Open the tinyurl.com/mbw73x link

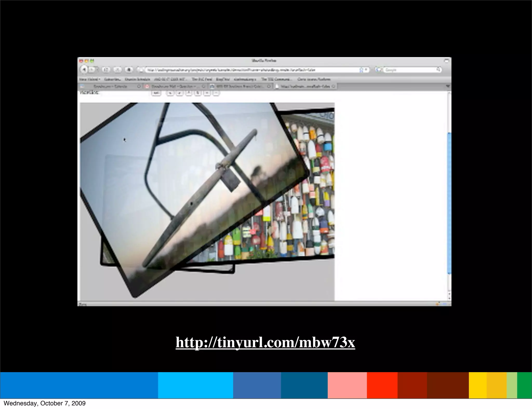(x=265, y=342)
